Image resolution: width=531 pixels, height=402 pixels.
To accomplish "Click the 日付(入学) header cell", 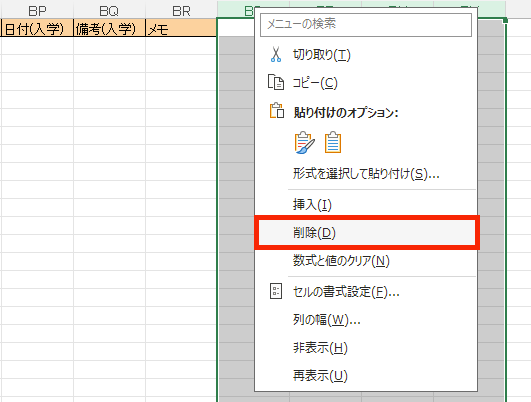I will coord(37,28).
